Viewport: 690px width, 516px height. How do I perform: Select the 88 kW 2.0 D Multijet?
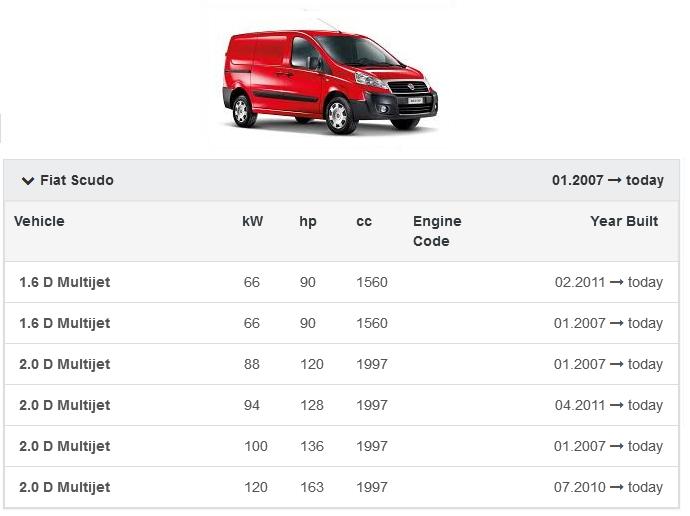[65, 365]
